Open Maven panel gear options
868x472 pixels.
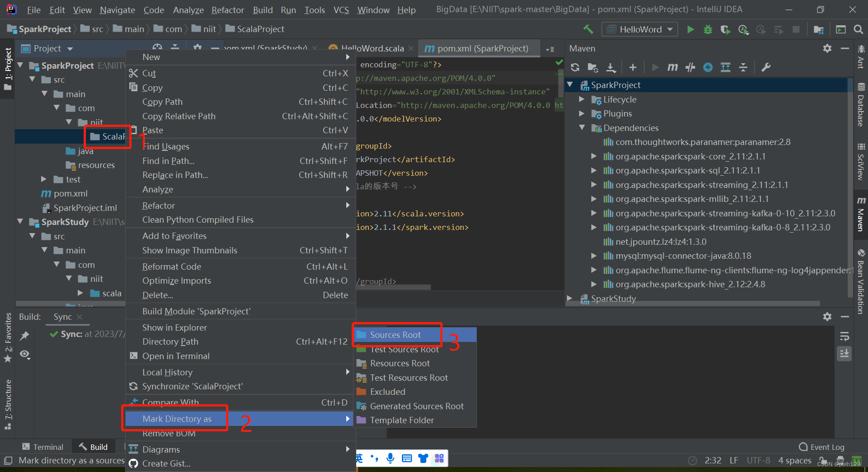coord(827,48)
